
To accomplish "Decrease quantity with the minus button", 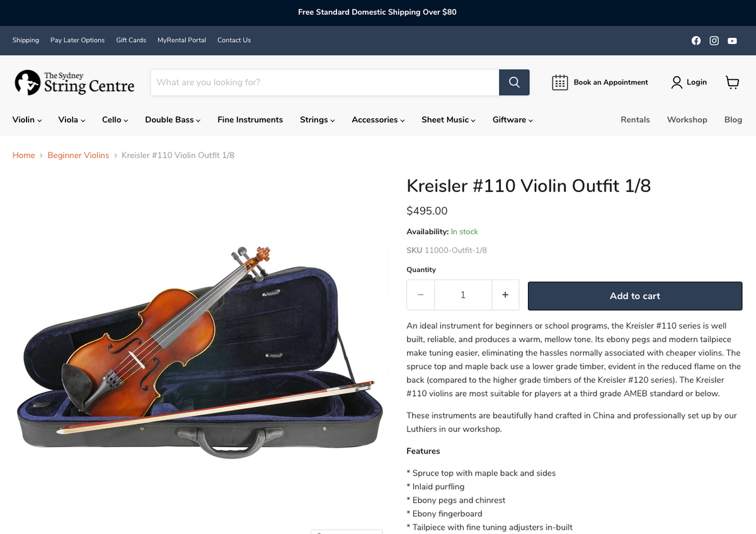I will pyautogui.click(x=421, y=295).
